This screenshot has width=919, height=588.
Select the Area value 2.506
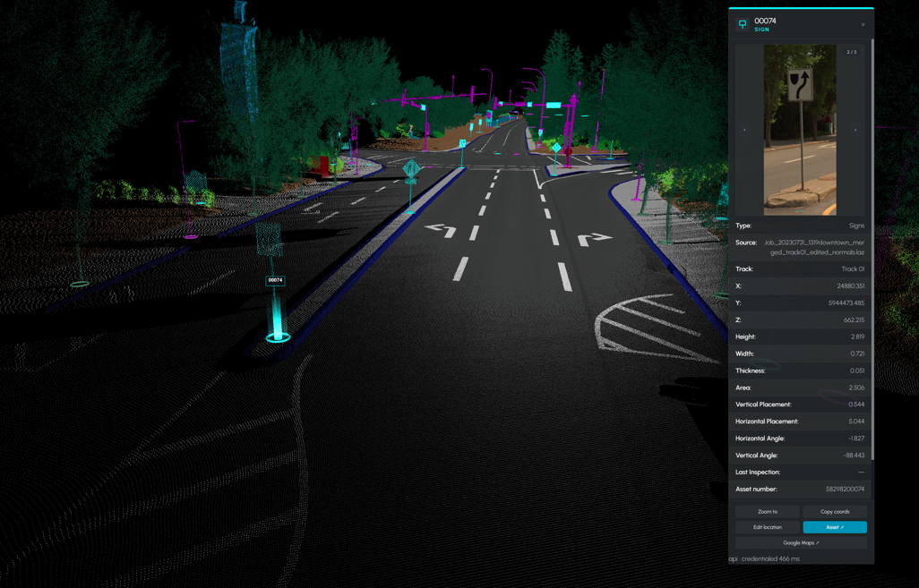[x=856, y=388]
